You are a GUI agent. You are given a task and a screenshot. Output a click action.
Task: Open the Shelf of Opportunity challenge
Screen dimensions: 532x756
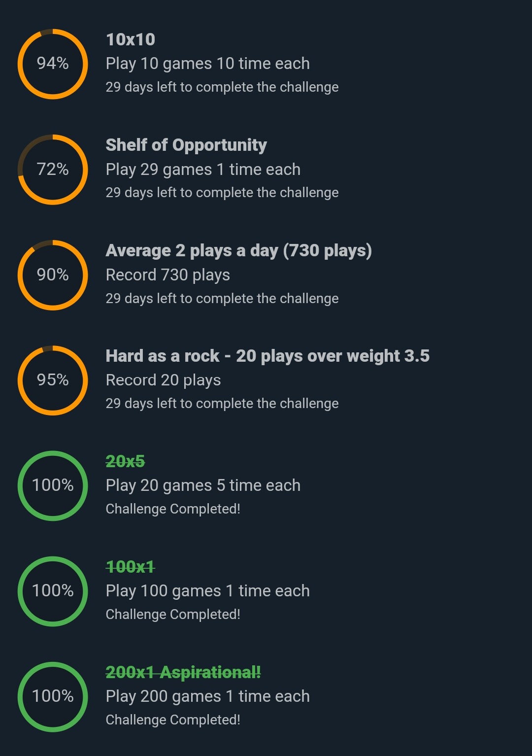tap(186, 145)
